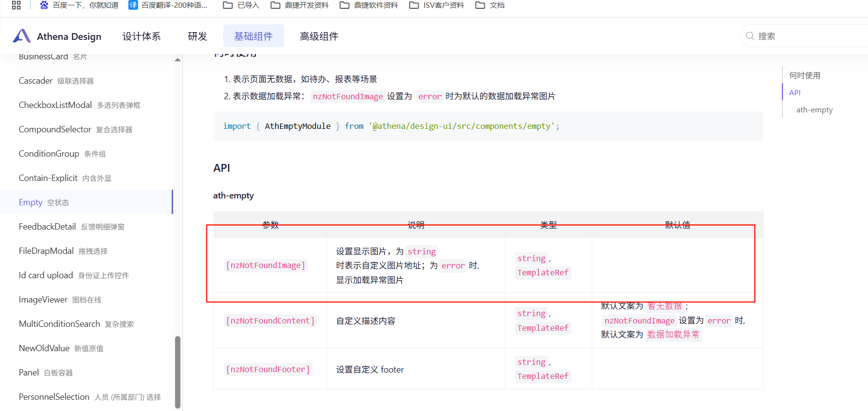
Task: Open the 鼎捷开发资料 bookmark folder
Action: [x=299, y=5]
